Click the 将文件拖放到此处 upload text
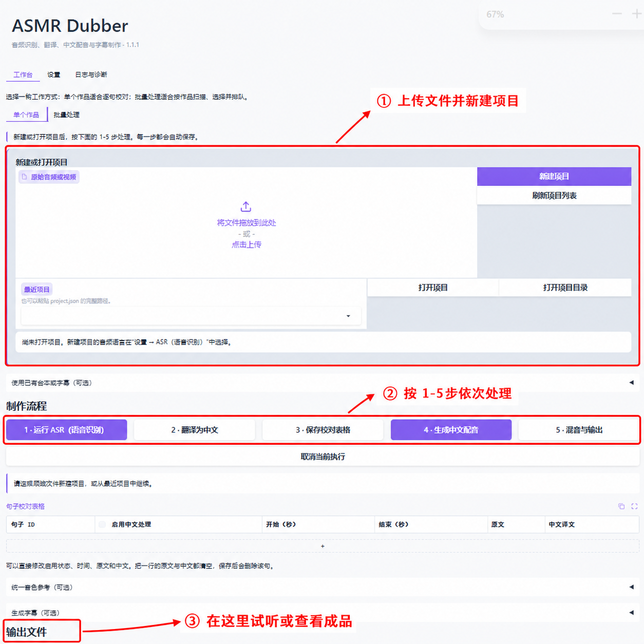This screenshot has width=644, height=644. [247, 223]
